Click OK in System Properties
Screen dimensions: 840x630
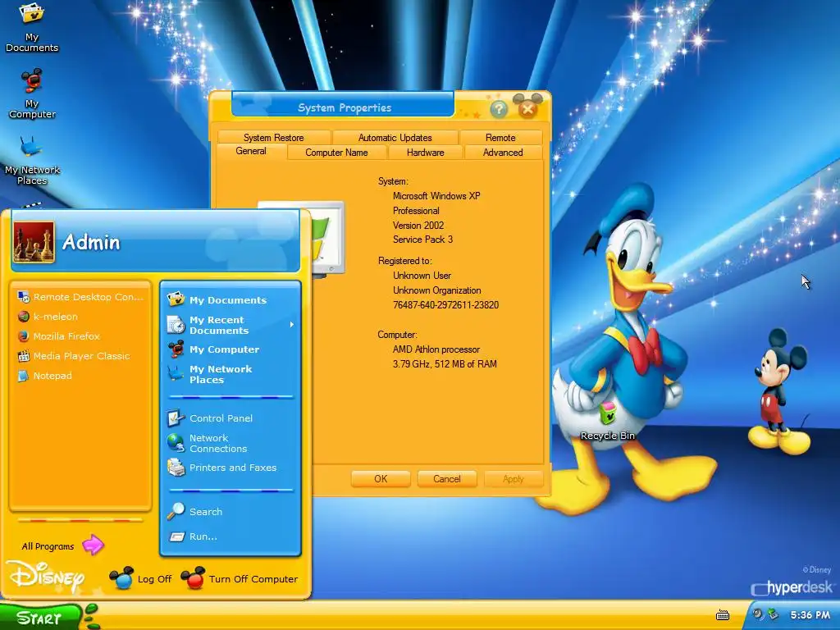pos(381,479)
